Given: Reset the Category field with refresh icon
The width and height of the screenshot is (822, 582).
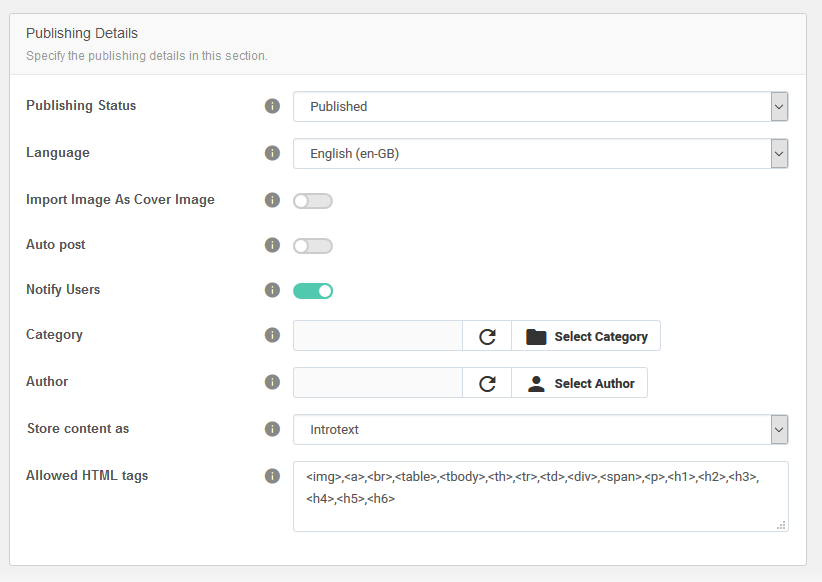Looking at the screenshot, I should (x=487, y=336).
